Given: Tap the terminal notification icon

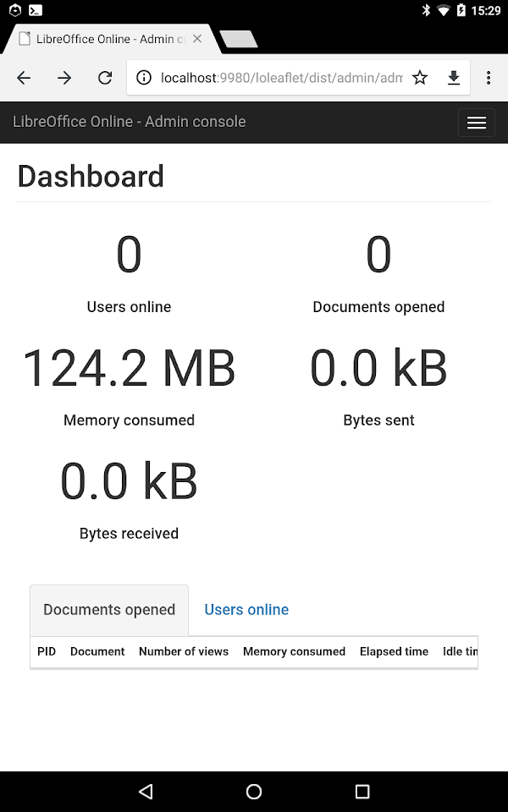Looking at the screenshot, I should pyautogui.click(x=36, y=10).
